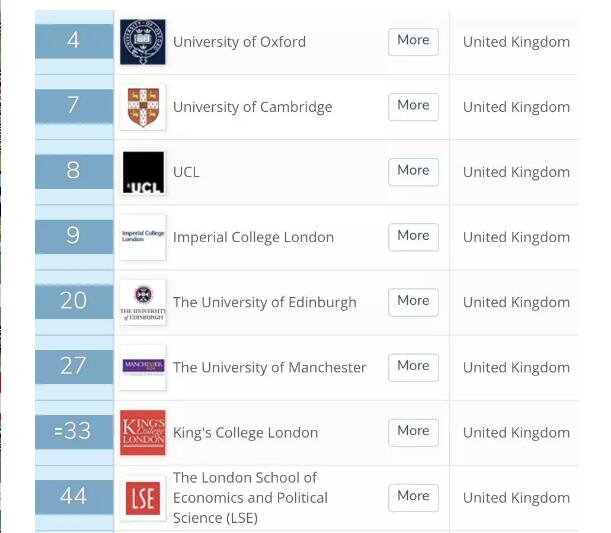Open the King's College London name link
The width and height of the screenshot is (611, 533).
(245, 432)
